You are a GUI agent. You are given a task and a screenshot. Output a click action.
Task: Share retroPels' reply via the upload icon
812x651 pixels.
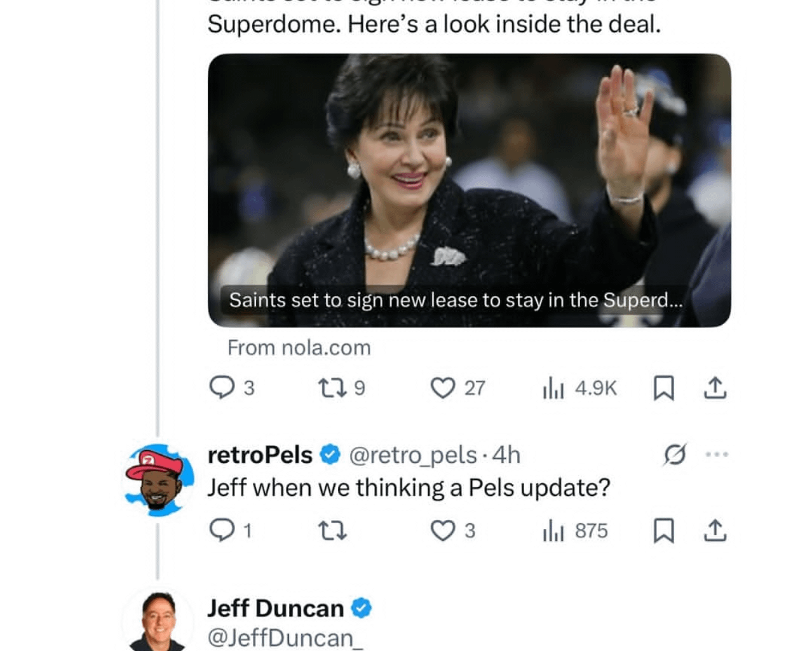click(715, 531)
